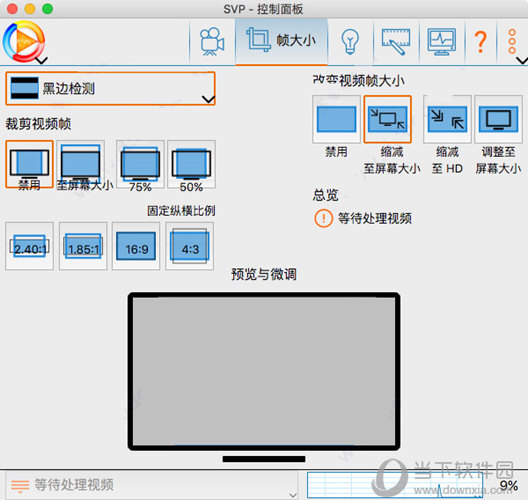The height and width of the screenshot is (500, 528).
Task: Click the performance graph in status bar
Action: pyautogui.click(x=395, y=485)
